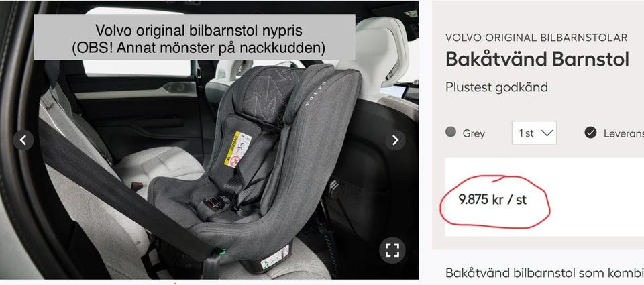Open the fullscreen image view icon
The width and height of the screenshot is (644, 285).
(392, 250)
